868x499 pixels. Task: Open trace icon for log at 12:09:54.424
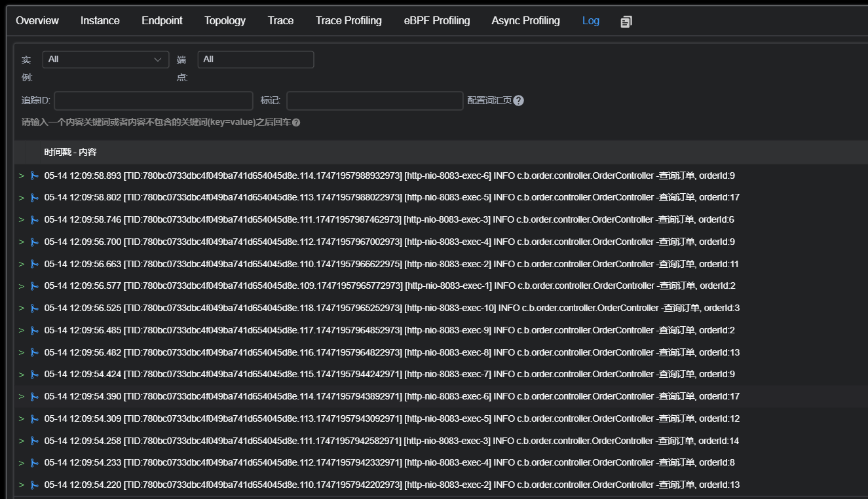(35, 375)
